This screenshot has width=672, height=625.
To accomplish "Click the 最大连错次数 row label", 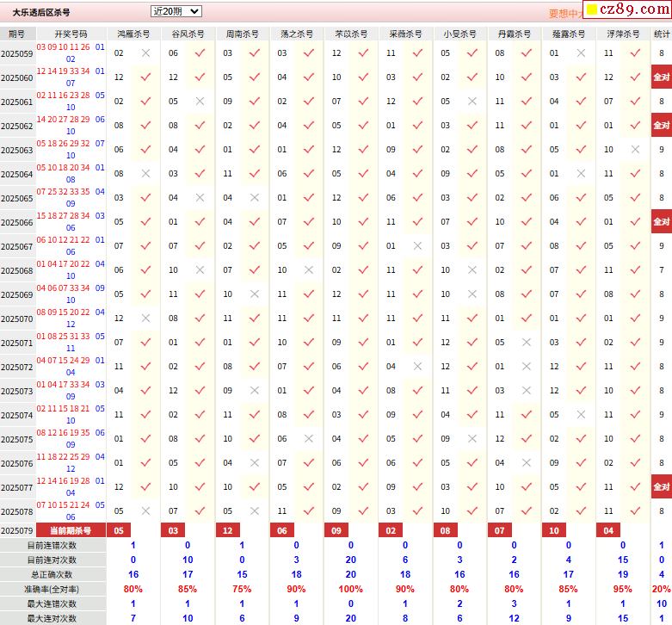I will click(52, 603).
